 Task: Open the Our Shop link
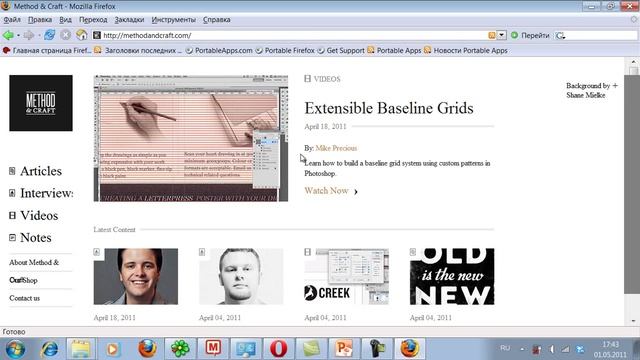coord(23,280)
